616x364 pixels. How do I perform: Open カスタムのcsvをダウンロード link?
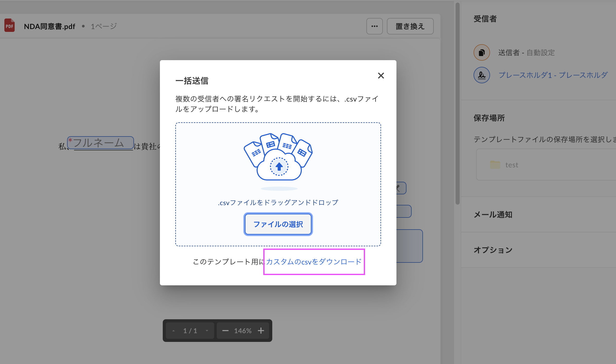[x=314, y=262]
